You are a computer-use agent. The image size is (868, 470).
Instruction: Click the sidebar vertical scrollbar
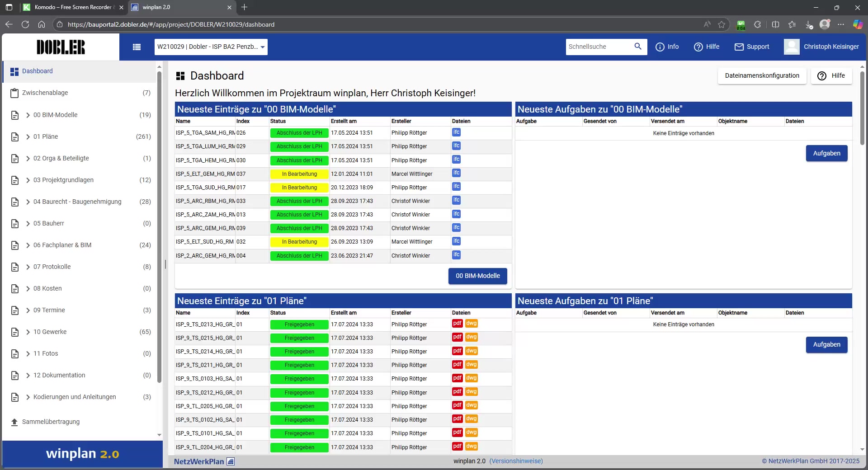159,226
